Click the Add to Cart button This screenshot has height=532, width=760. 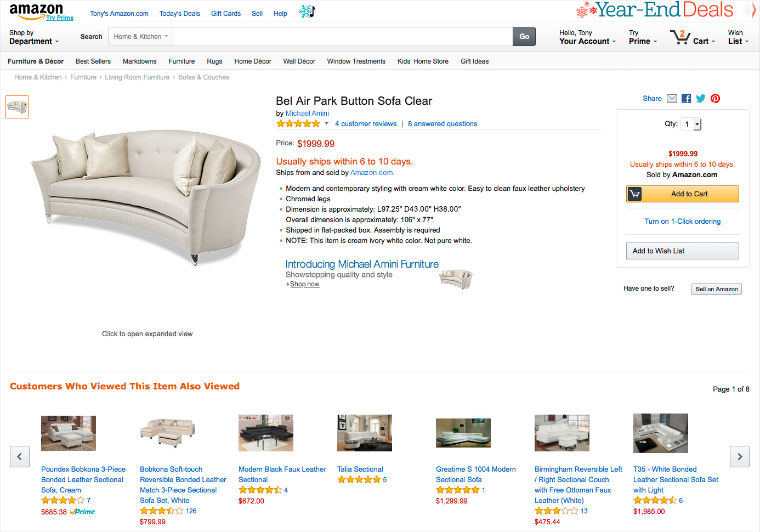tap(683, 194)
